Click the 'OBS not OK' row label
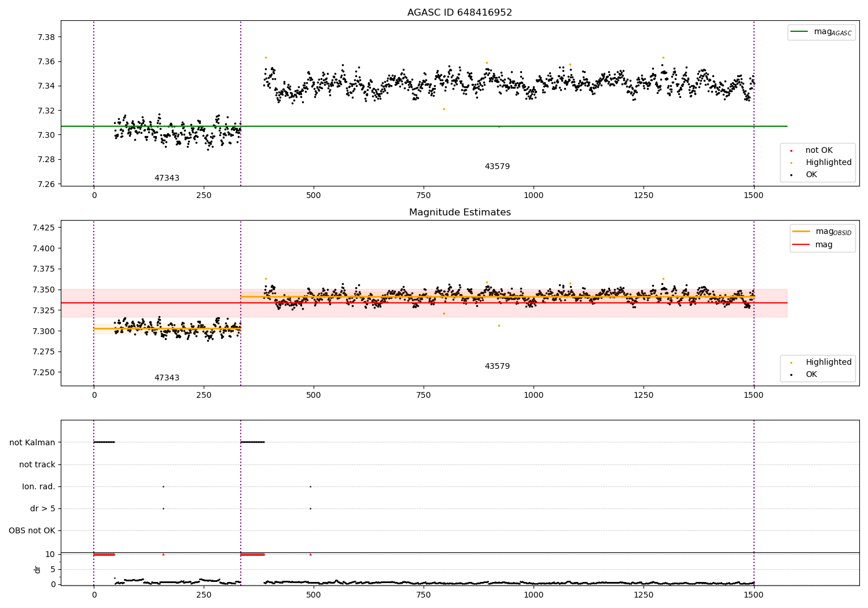868x608 pixels. [32, 530]
